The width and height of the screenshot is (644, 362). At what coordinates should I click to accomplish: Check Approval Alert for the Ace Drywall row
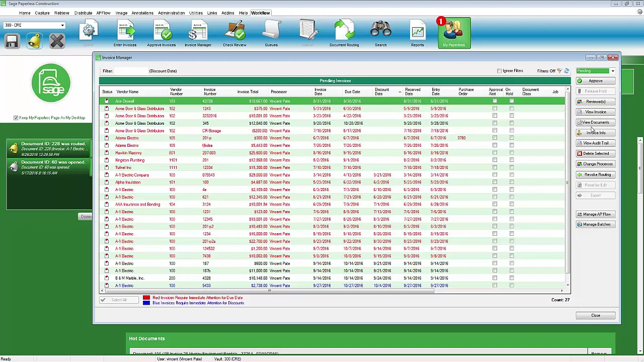(495, 101)
